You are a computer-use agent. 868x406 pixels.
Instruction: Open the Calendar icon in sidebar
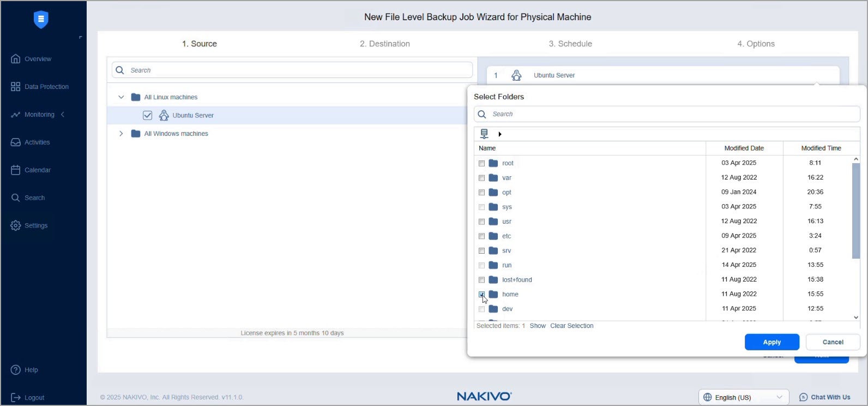pyautogui.click(x=15, y=170)
